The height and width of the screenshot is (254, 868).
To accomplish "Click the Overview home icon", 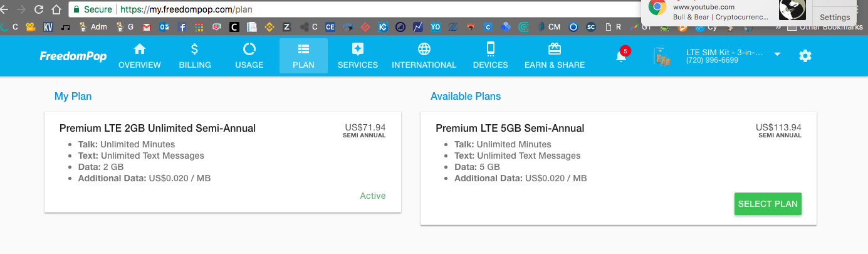I will click(140, 49).
